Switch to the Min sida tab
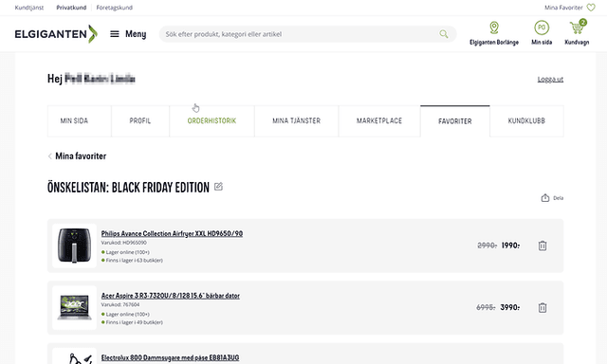607x364 pixels. pos(80,121)
